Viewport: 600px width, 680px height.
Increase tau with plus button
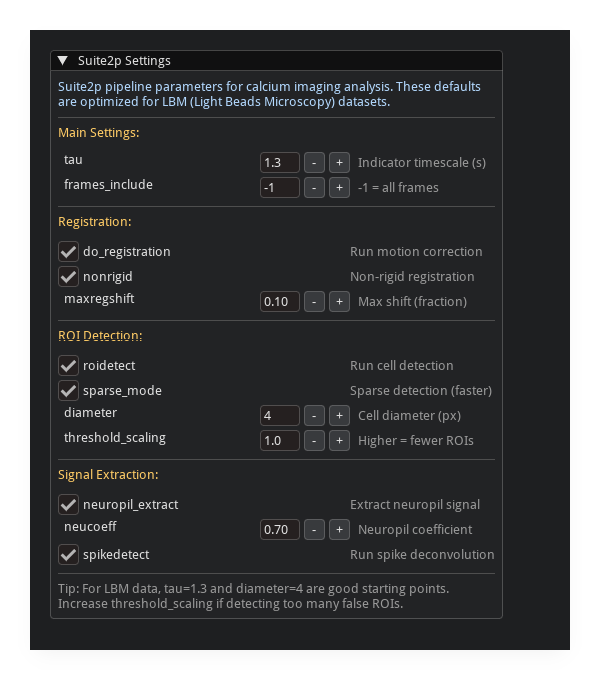point(339,162)
